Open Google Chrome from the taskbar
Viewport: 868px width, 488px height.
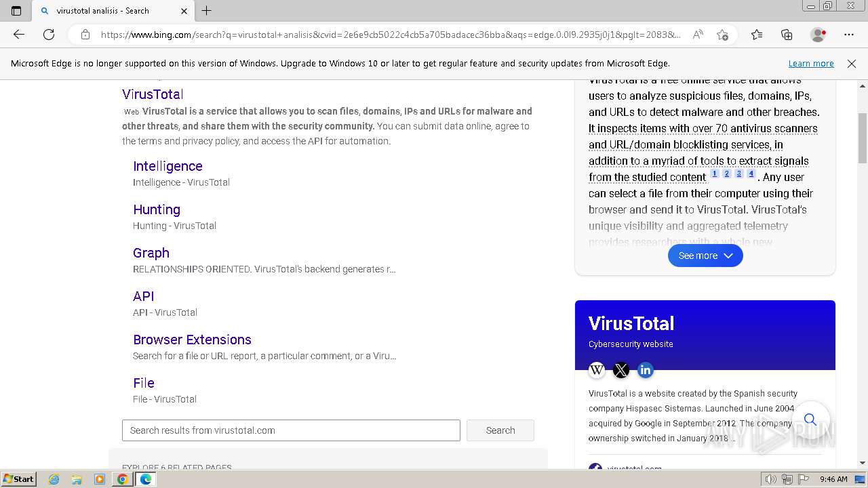pos(122,479)
